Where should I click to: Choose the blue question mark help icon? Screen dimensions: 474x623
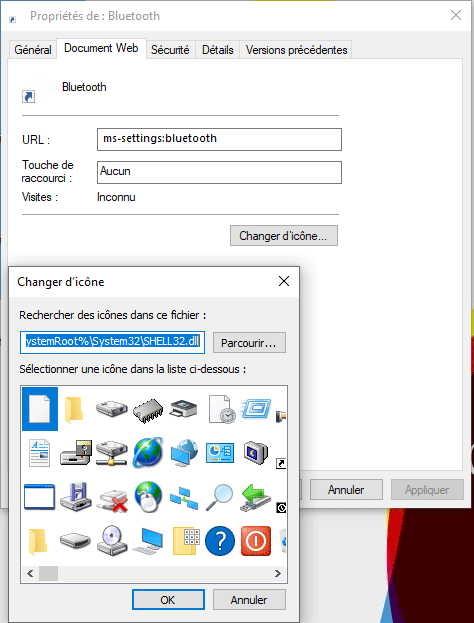coord(220,541)
